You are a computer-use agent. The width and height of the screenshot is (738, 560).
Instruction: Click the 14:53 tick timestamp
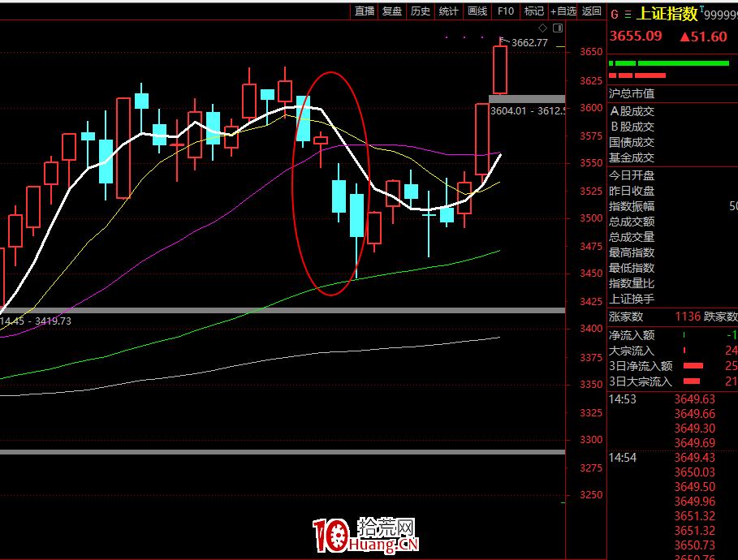click(x=622, y=399)
